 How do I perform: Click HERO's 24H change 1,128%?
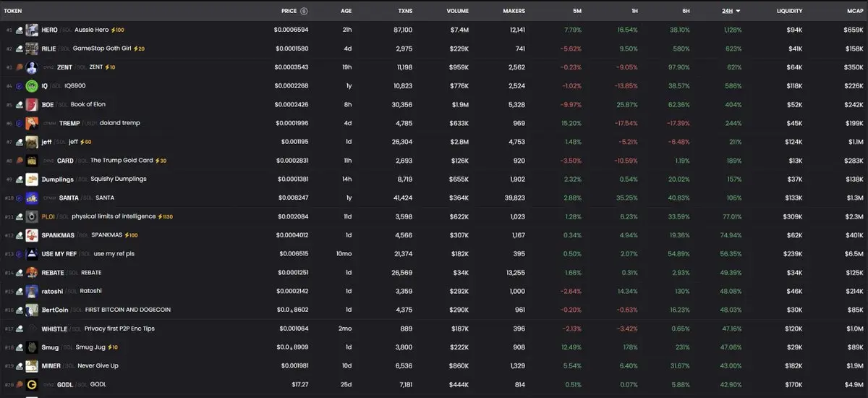pyautogui.click(x=733, y=30)
